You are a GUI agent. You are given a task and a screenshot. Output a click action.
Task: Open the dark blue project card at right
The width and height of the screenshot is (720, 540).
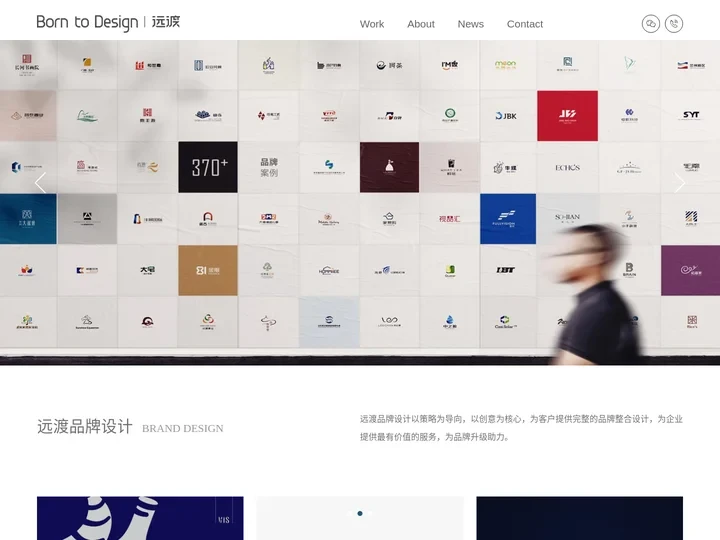pos(579,518)
